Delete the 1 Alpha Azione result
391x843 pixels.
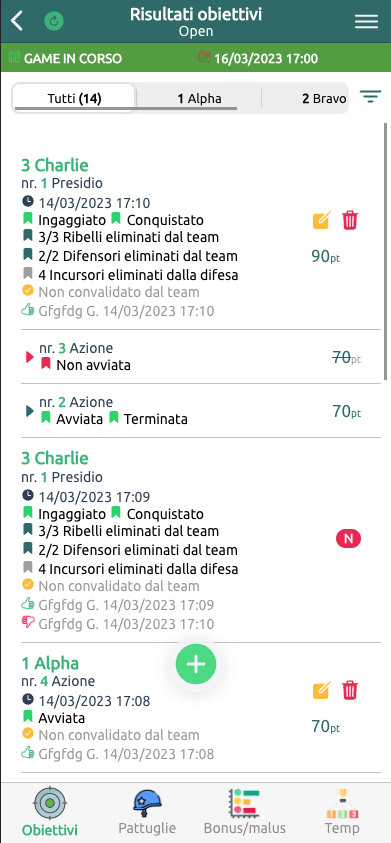(x=351, y=690)
